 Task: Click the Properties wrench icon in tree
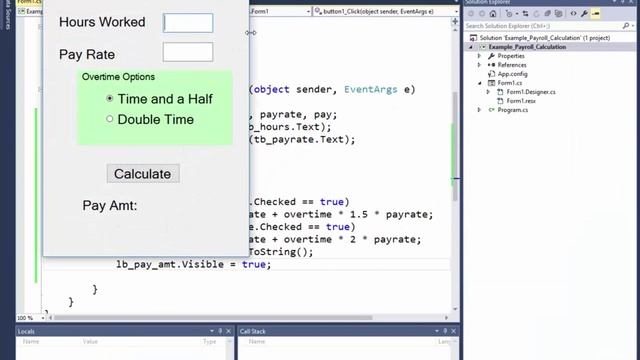[491, 56]
